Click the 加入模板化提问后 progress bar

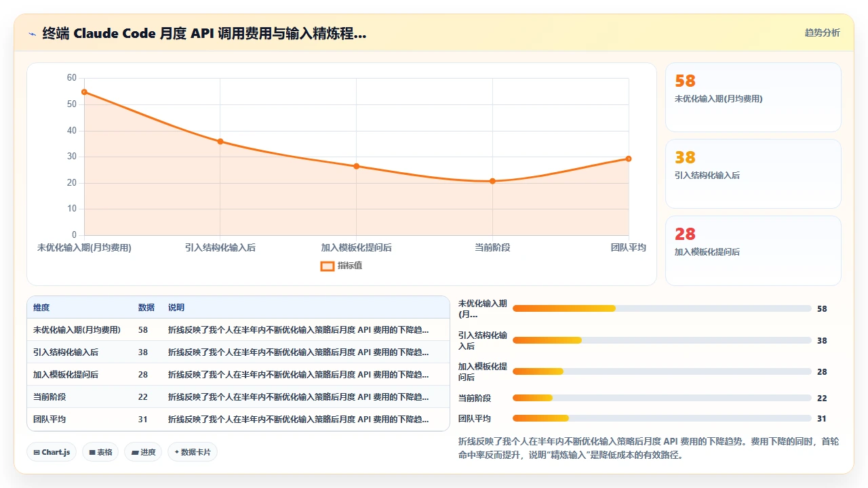pyautogui.click(x=662, y=371)
